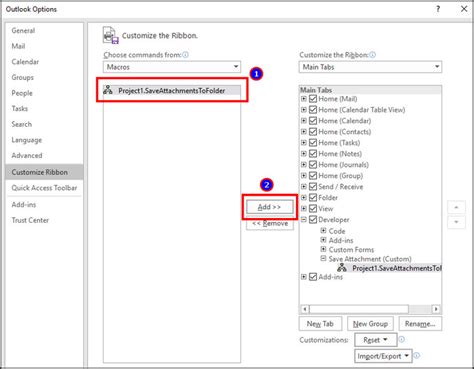
Task: Expand the Add-ins group under Developer
Action: [x=323, y=240]
